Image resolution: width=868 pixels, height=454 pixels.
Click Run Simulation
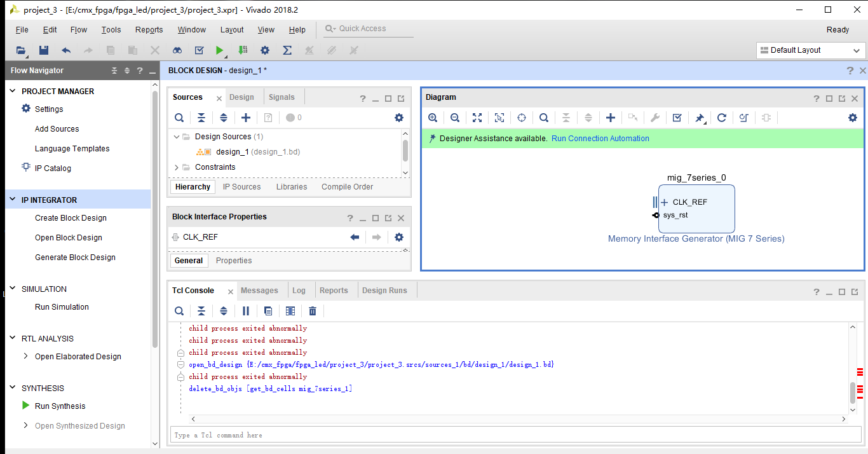[x=62, y=307]
